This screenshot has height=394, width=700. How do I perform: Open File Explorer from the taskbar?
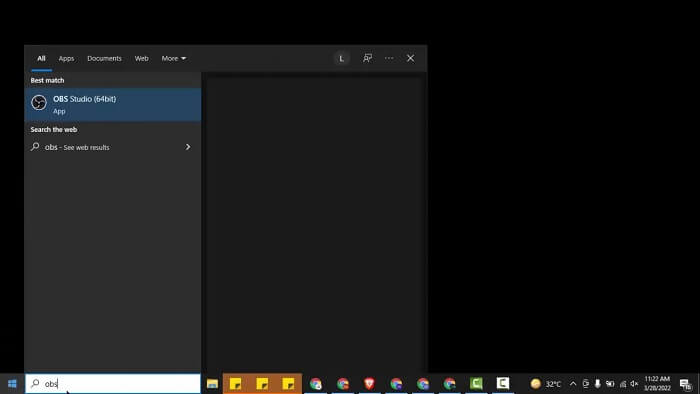click(x=212, y=384)
